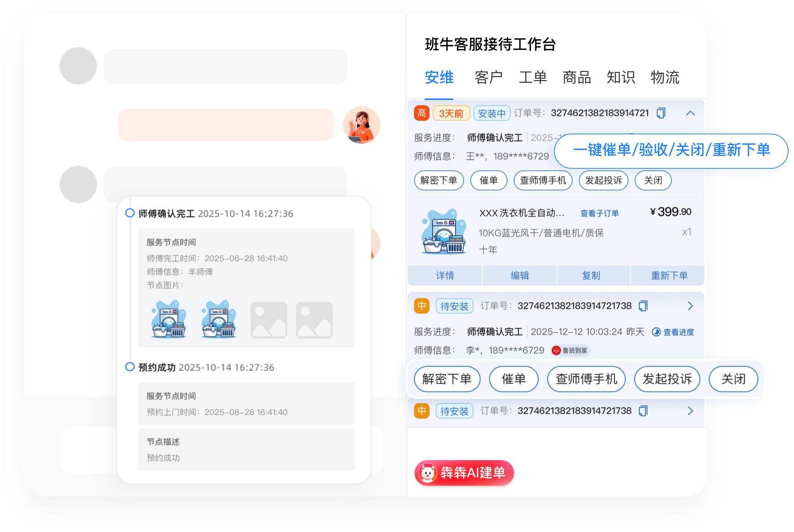The image size is (794, 532).
Task: Collapse the first order card chevron
Action: 690,113
